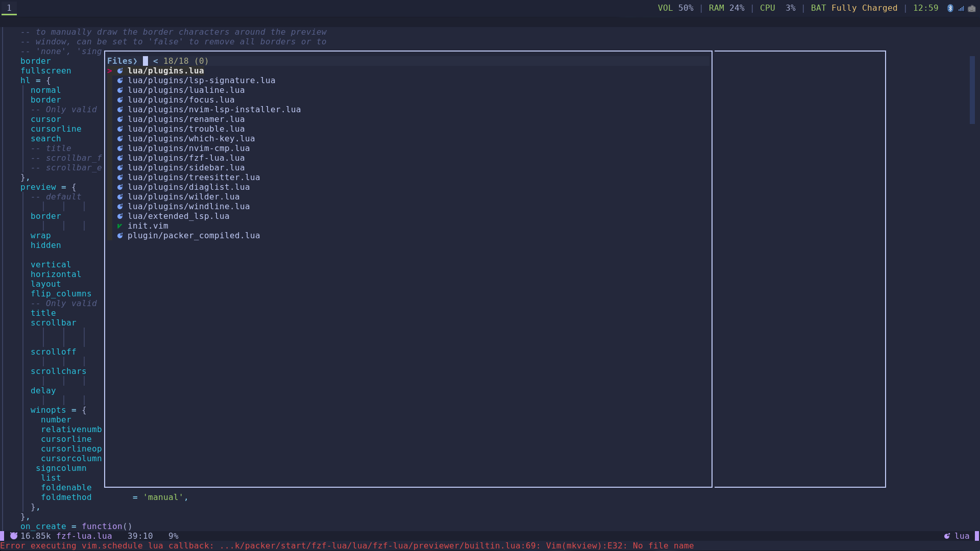Screen dimensions: 980x551
Task: Click the Vim icon beside init.vim
Action: pyautogui.click(x=120, y=226)
